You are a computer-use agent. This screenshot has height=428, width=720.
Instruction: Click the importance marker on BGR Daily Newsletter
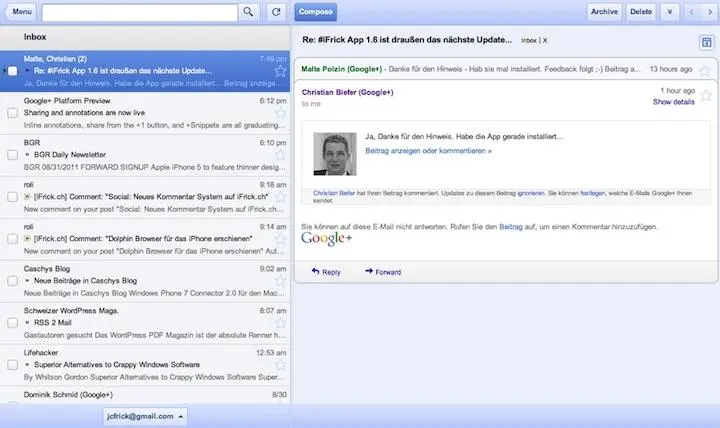coord(27,155)
